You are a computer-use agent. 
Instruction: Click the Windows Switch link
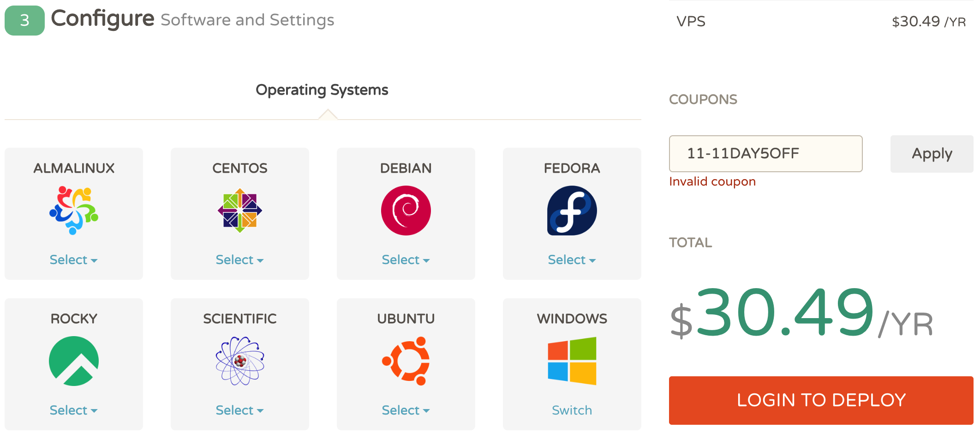(572, 410)
